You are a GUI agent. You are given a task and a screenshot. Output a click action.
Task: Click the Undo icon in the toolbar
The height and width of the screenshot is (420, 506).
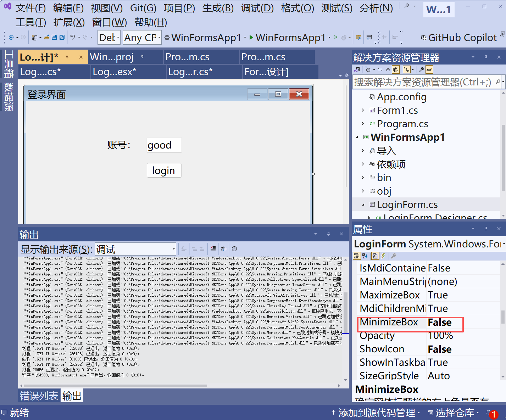tap(73, 37)
